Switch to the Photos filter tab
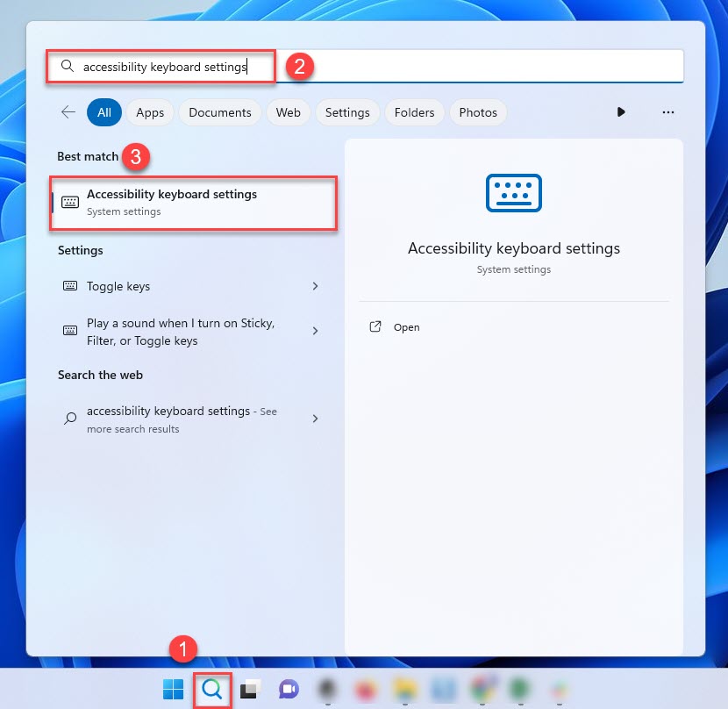This screenshot has height=709, width=728. (x=478, y=112)
